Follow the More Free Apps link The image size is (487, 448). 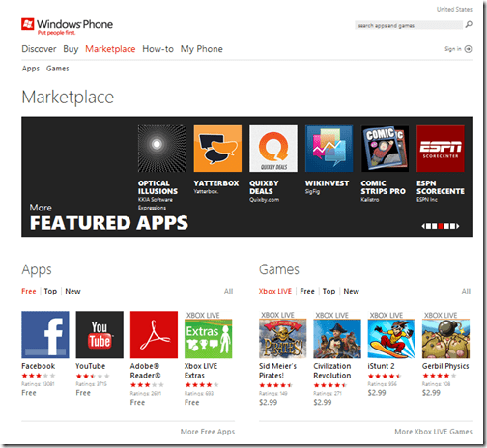click(208, 432)
